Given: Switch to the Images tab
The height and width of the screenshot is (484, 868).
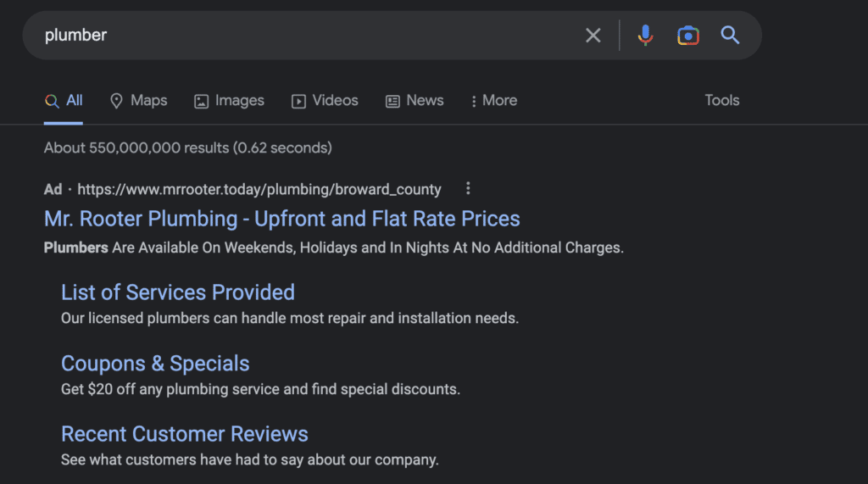Looking at the screenshot, I should point(229,100).
